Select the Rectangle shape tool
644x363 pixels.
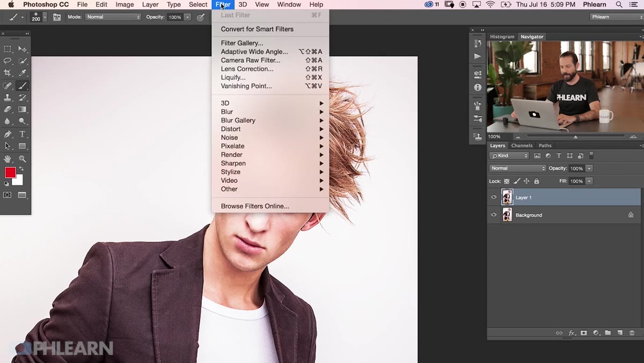pyautogui.click(x=23, y=146)
